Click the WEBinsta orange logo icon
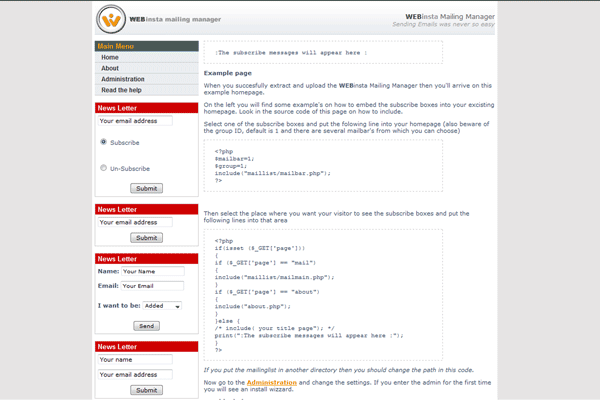The width and height of the screenshot is (600, 400). click(113, 19)
